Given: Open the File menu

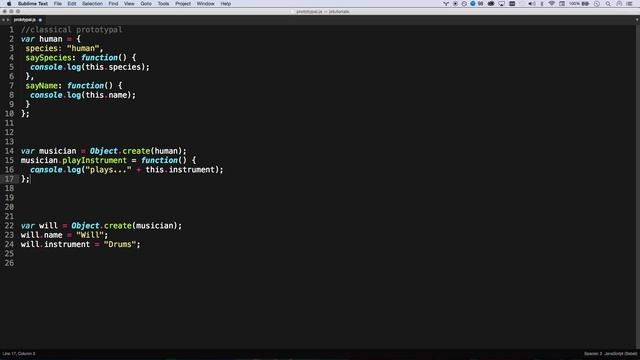Looking at the screenshot, I should [58, 4].
